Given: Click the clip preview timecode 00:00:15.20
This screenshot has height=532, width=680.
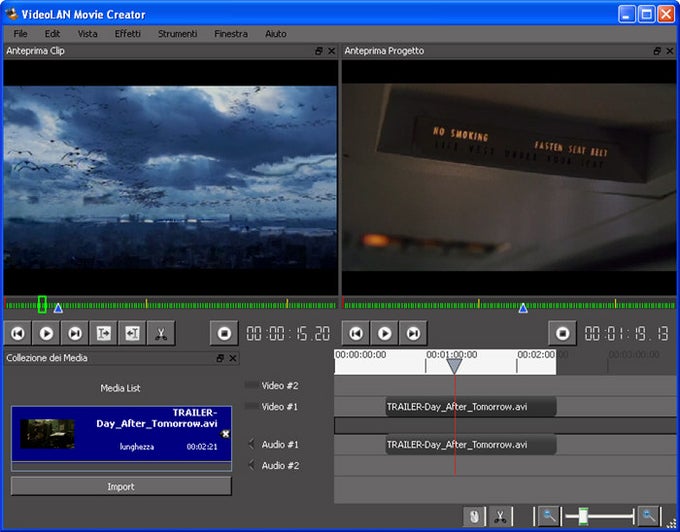Looking at the screenshot, I should click(x=288, y=333).
